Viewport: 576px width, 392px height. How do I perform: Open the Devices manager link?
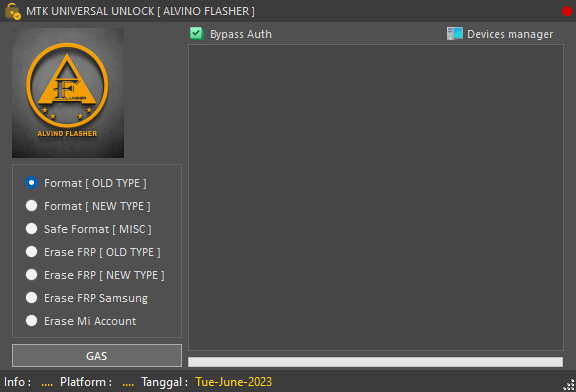point(510,34)
